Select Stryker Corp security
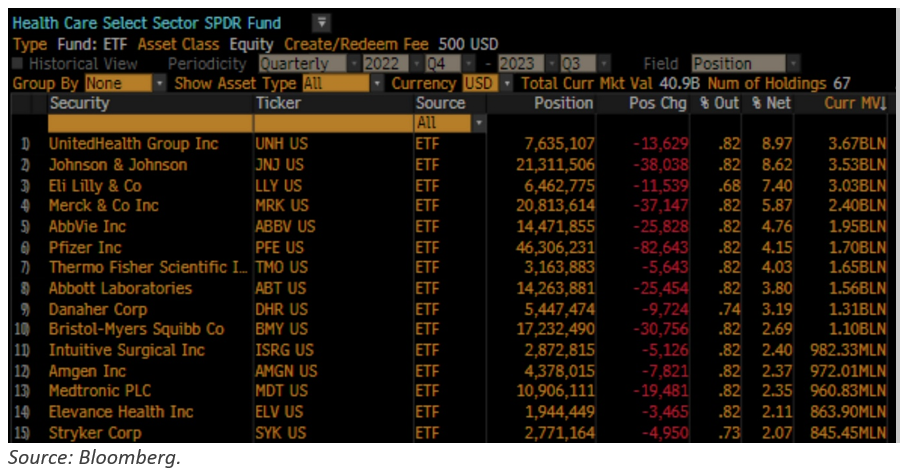900x472 pixels. [95, 433]
